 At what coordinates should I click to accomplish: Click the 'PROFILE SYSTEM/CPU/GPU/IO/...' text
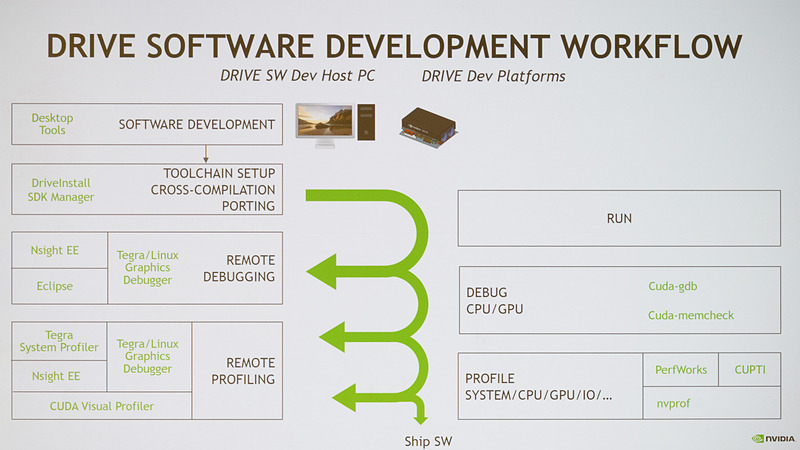tap(538, 387)
